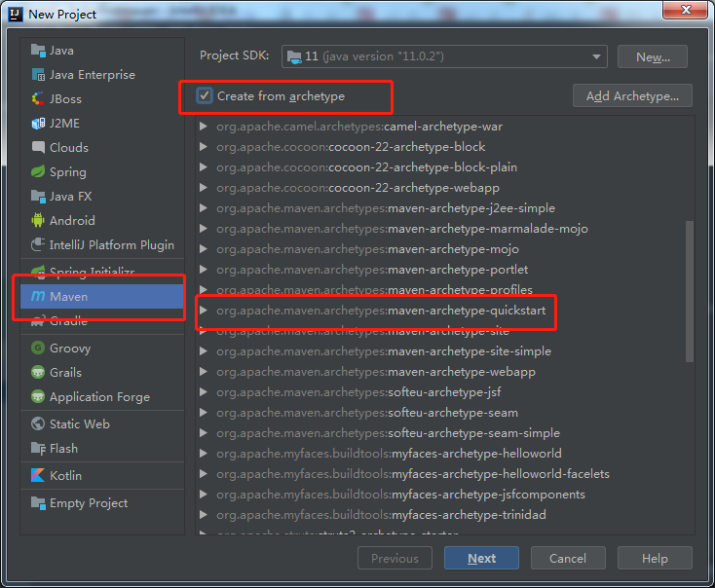Click the Static Web globe icon

(x=38, y=423)
